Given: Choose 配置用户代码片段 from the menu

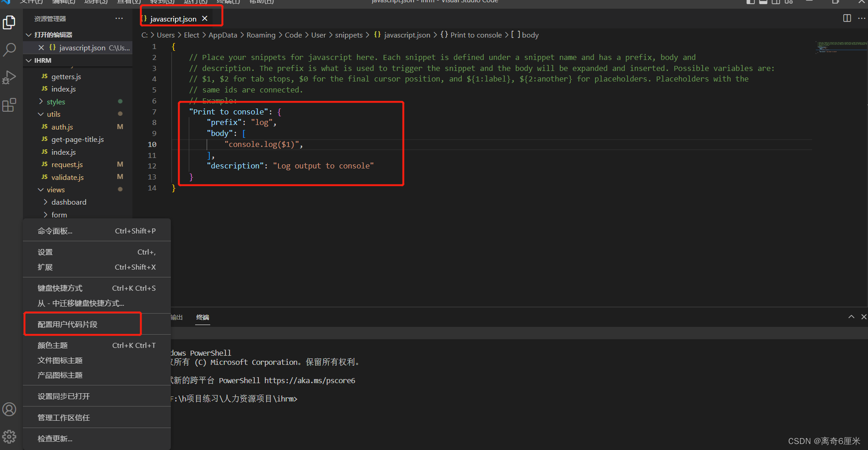Looking at the screenshot, I should [x=97, y=325].
